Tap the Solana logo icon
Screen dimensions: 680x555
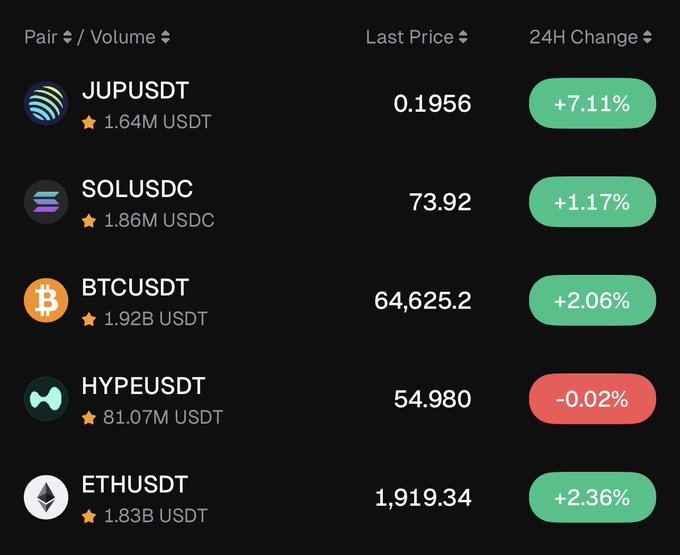46,202
